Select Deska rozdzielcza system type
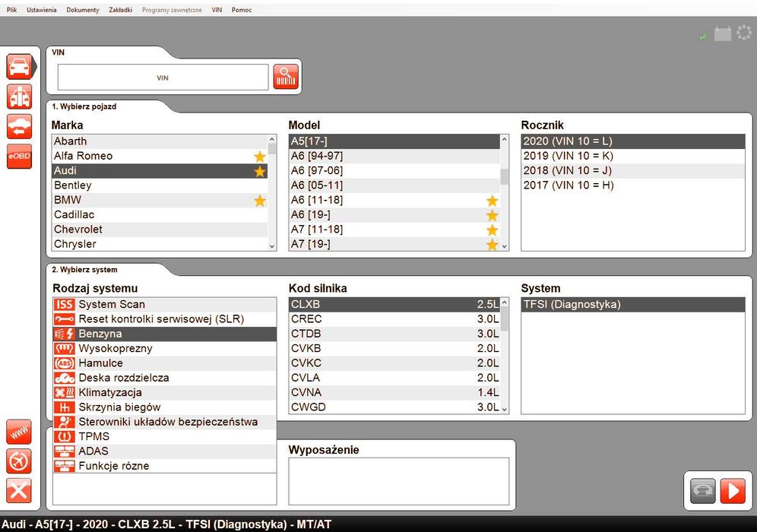This screenshot has width=757, height=532. [x=165, y=378]
